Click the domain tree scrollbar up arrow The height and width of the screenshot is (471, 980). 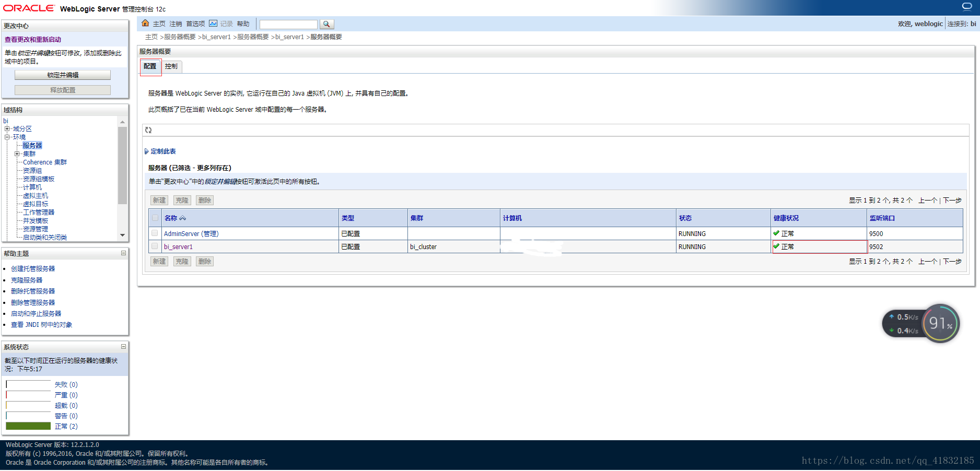pos(123,122)
